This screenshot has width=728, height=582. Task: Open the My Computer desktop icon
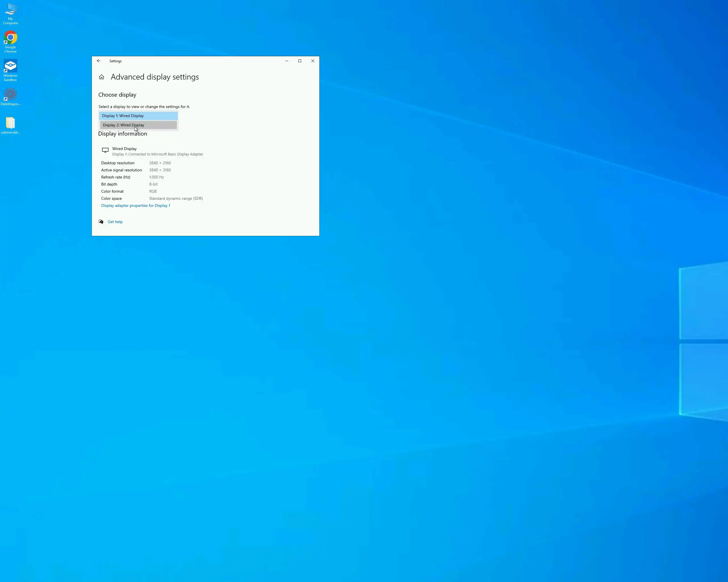click(x=11, y=10)
